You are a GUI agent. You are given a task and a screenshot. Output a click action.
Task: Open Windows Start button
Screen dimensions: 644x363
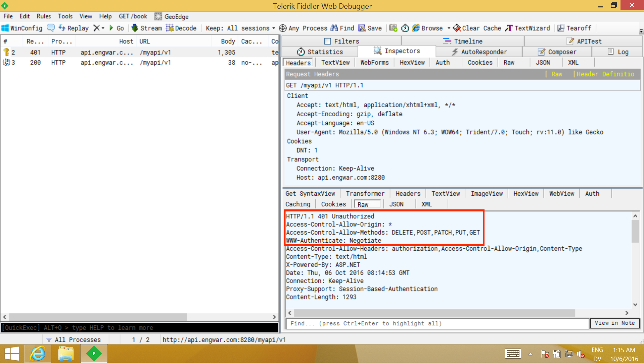pyautogui.click(x=12, y=354)
